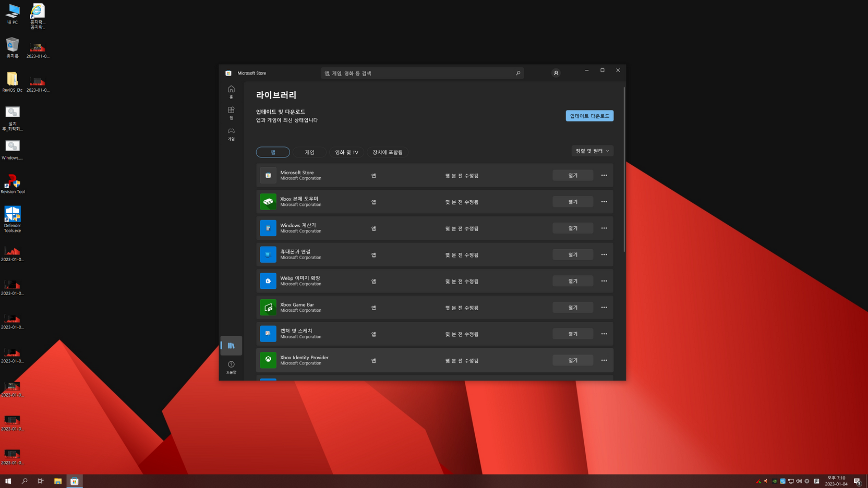Image resolution: width=868 pixels, height=488 pixels.
Task: Click the Microsoft Store app icon in list
Action: [x=268, y=176]
